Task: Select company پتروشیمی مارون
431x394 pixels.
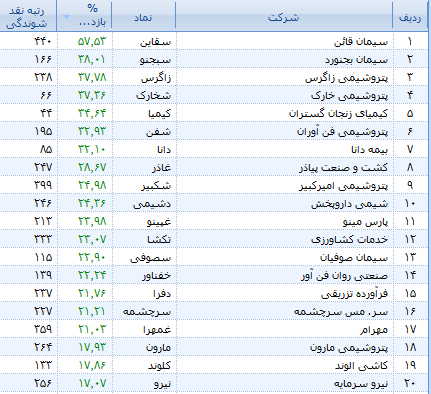Action: [x=349, y=348]
